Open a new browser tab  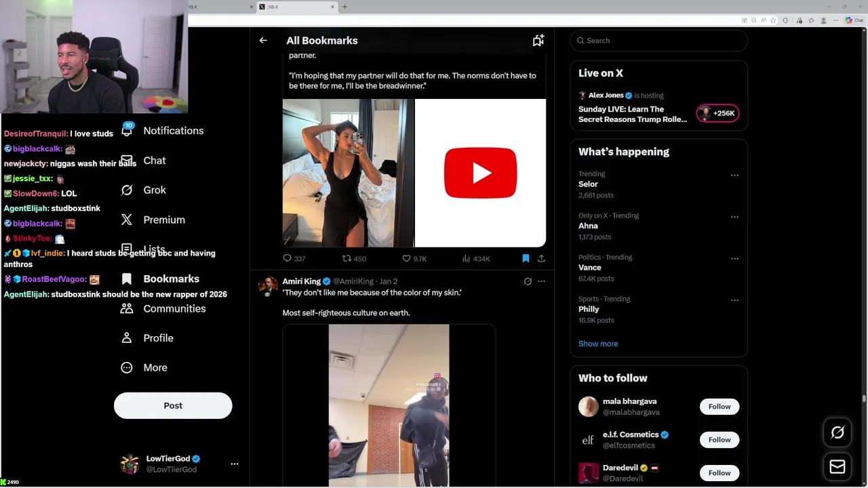pyautogui.click(x=344, y=7)
